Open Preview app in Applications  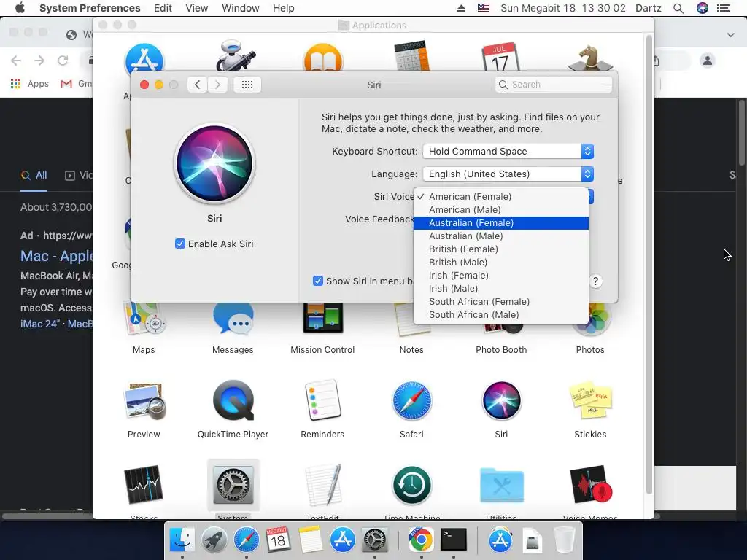click(x=144, y=401)
